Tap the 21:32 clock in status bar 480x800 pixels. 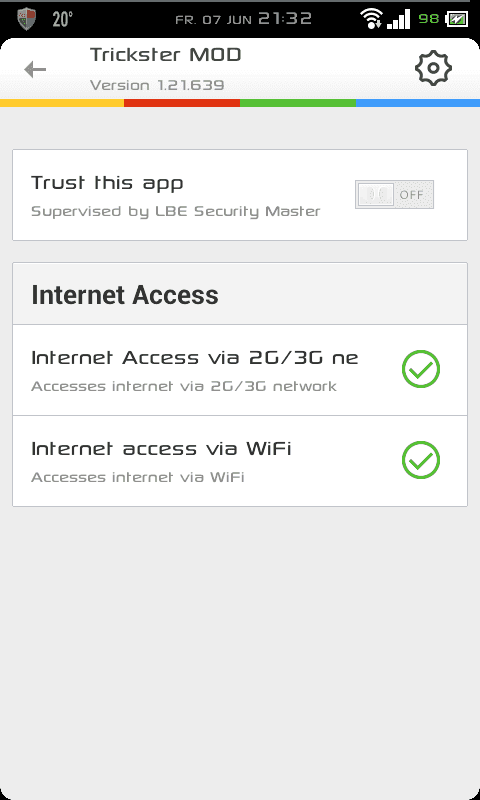pyautogui.click(x=285, y=19)
